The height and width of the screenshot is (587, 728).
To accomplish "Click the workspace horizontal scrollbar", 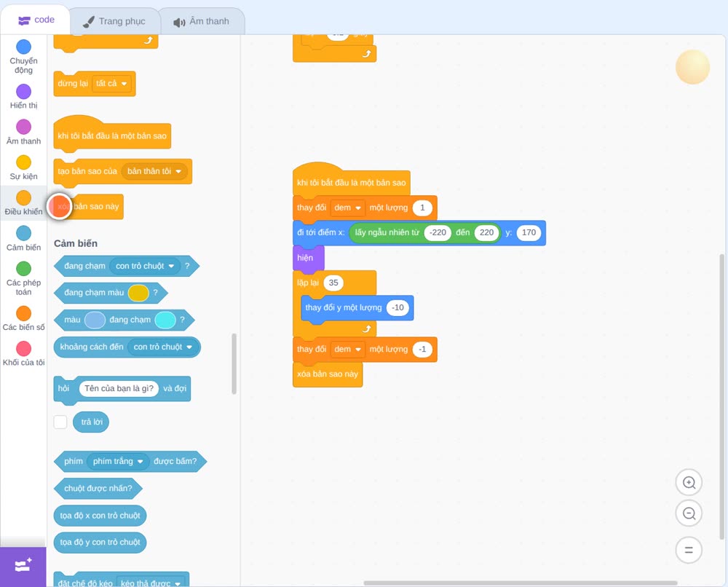I will 521,583.
